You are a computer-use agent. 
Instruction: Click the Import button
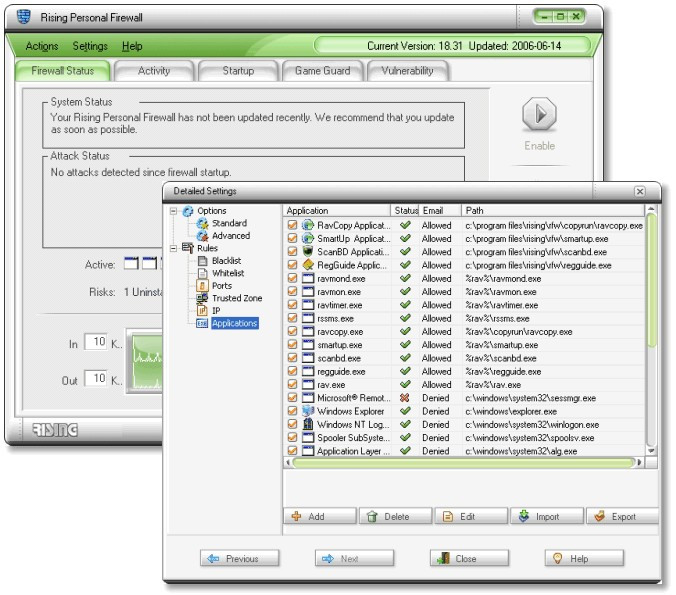(547, 516)
